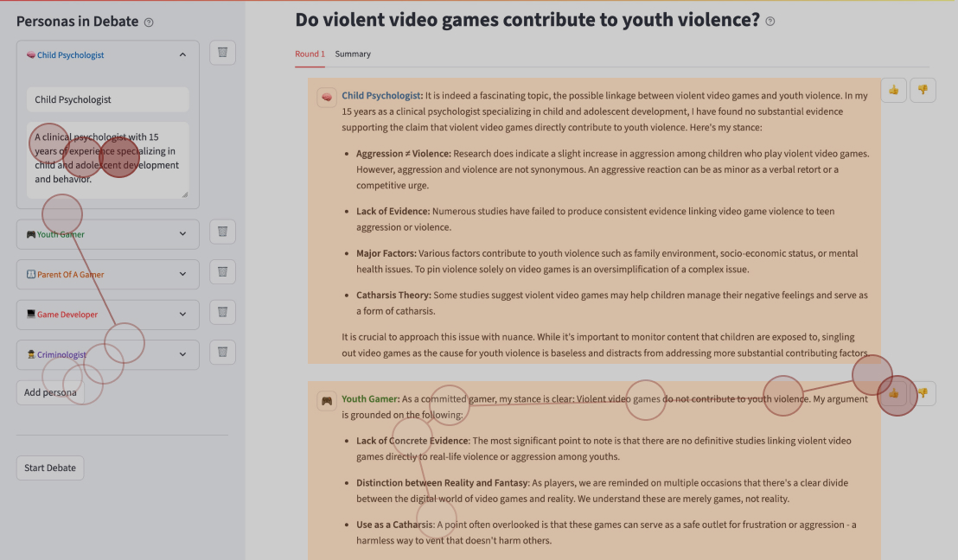The image size is (958, 560).
Task: Click 'Distinction between Reality and Fantasy' heading
Action: 443,483
